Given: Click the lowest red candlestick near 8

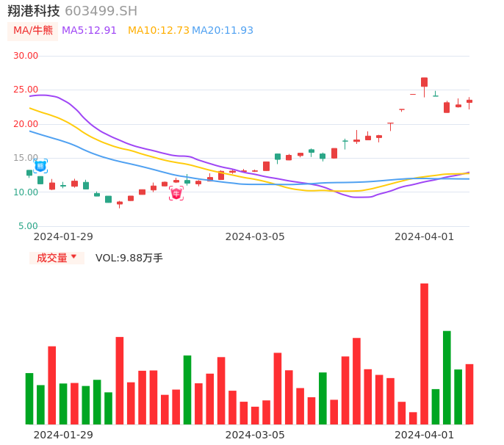Looking at the screenshot, I should pos(120,203).
